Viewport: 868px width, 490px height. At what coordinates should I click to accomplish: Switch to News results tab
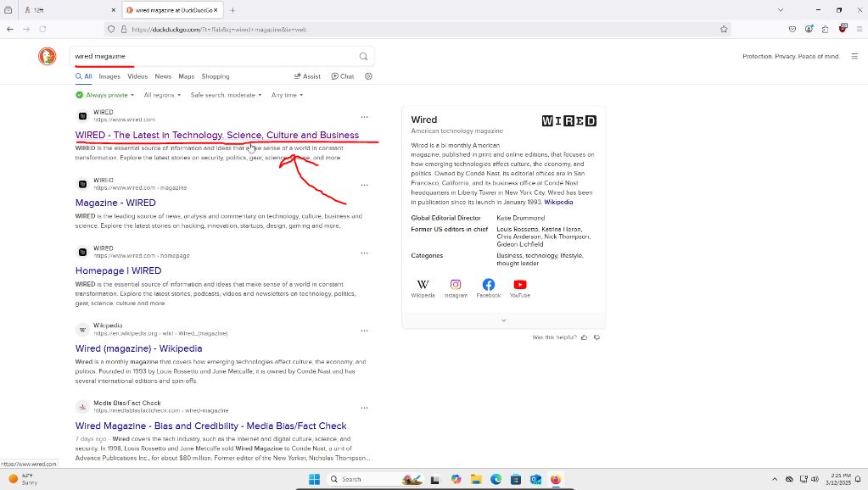coord(163,76)
